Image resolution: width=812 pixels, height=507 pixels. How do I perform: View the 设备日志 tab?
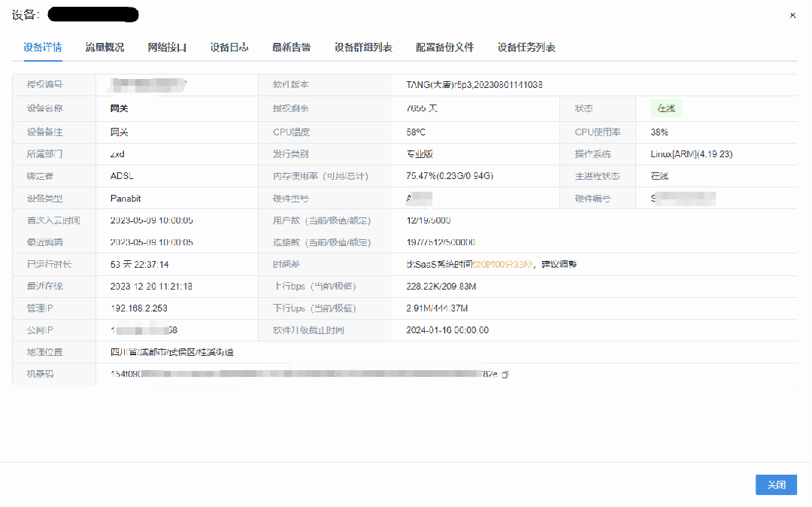click(x=229, y=47)
